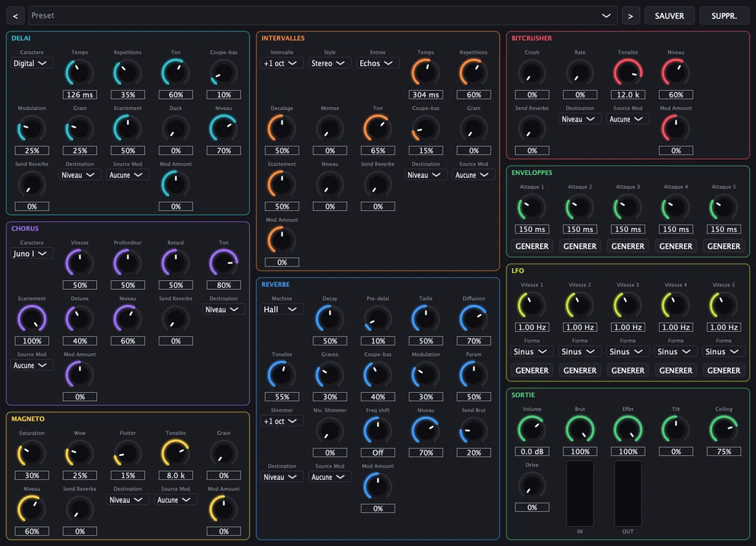Click the SORTIE Volume knob

(532, 430)
